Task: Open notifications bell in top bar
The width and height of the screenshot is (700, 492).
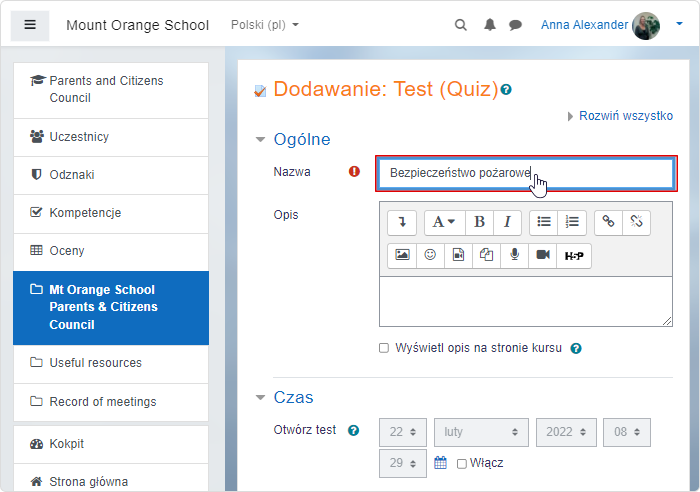Action: 490,25
